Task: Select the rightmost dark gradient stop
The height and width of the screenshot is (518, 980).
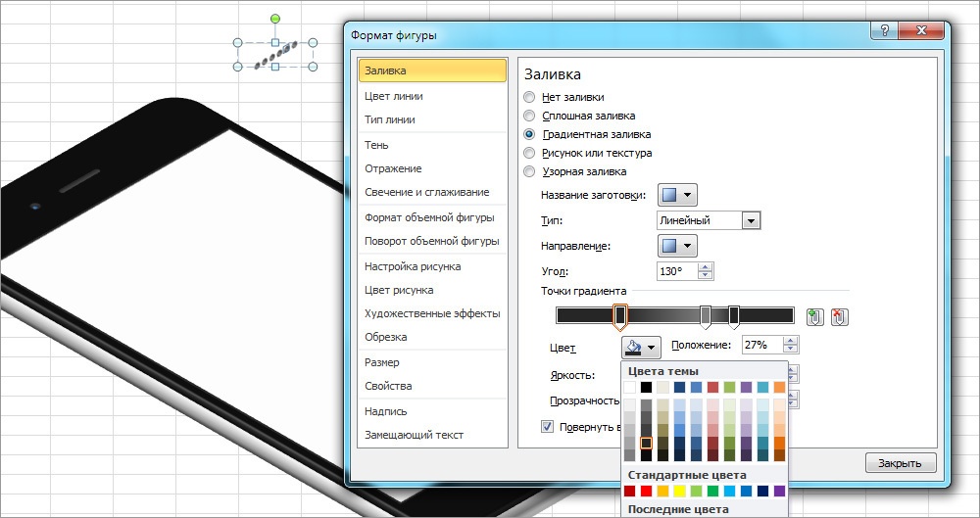Action: pyautogui.click(x=734, y=317)
